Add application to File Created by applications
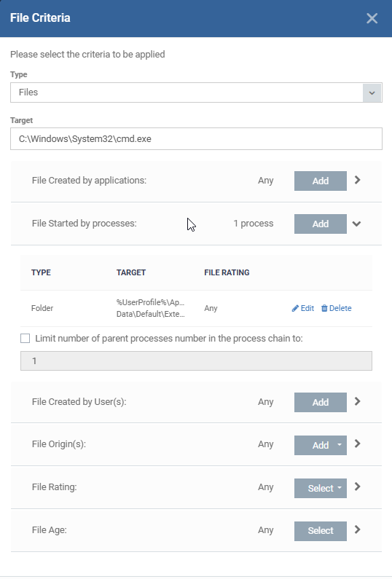This screenshot has width=392, height=579. (x=321, y=181)
